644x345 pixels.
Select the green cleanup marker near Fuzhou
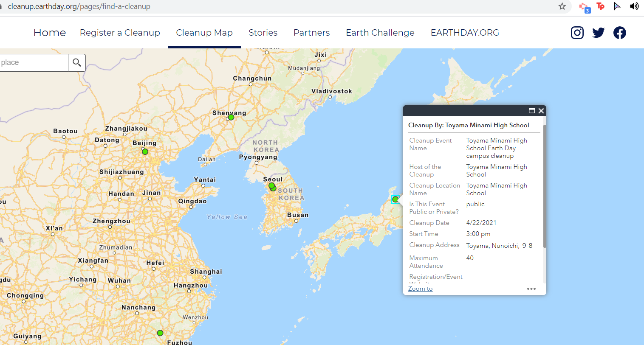pyautogui.click(x=160, y=333)
